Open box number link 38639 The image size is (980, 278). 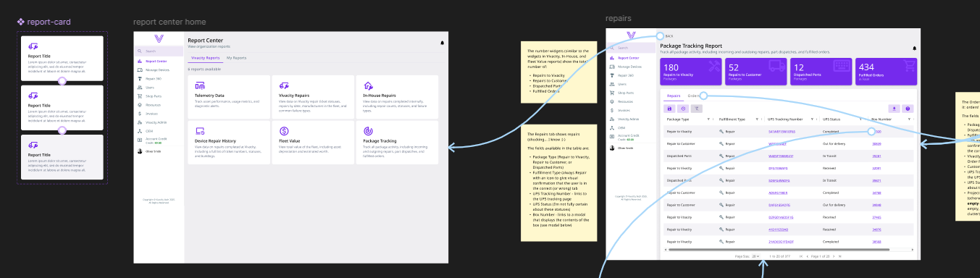[x=876, y=144]
